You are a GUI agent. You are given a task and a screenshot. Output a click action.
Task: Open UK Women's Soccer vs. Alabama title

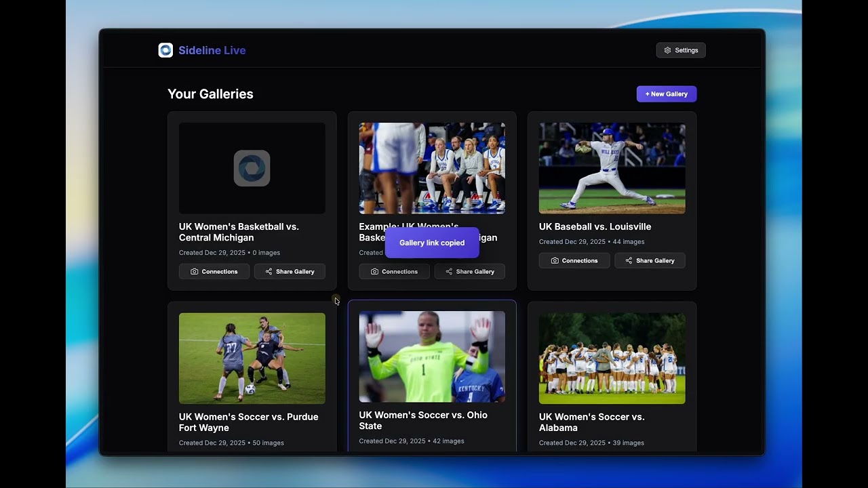pyautogui.click(x=591, y=422)
